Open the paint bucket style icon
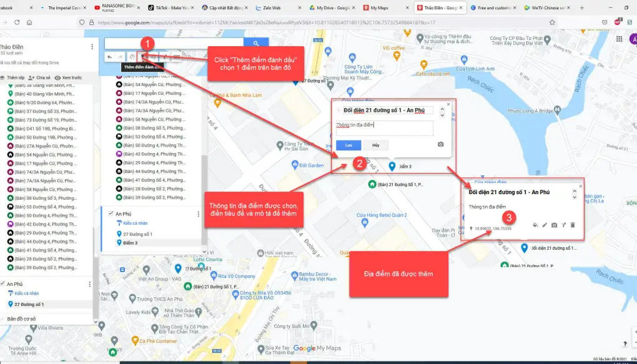Viewport: 637px width, 364px height. pyautogui.click(x=535, y=225)
